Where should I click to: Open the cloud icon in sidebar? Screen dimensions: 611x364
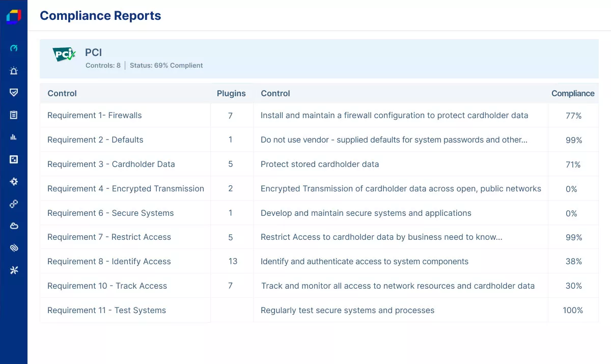pos(14,226)
